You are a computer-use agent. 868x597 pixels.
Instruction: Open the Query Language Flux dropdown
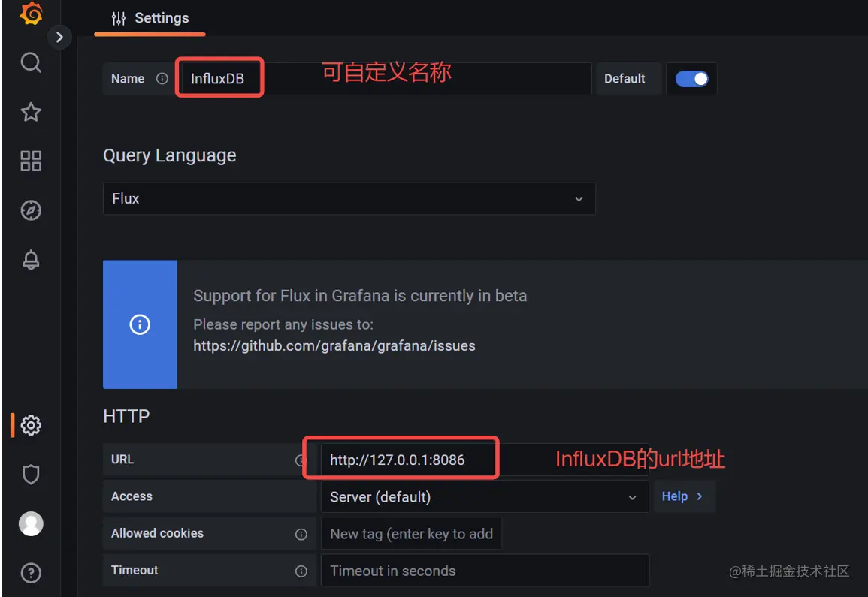tap(349, 199)
